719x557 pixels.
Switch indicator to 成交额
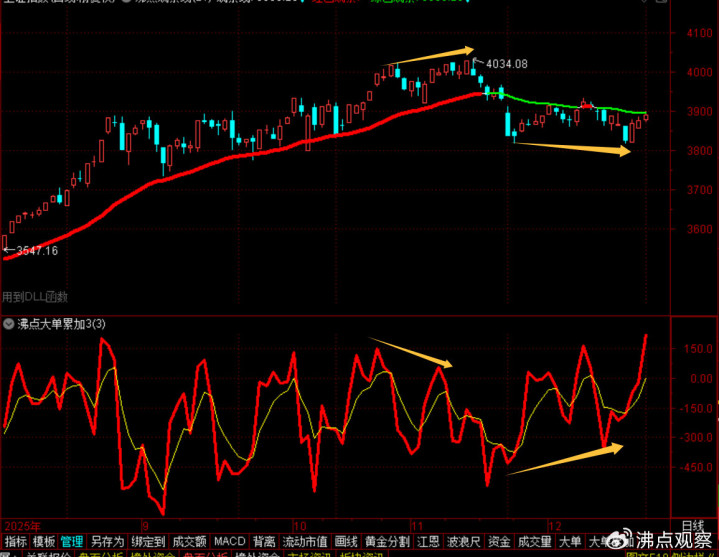(x=189, y=542)
